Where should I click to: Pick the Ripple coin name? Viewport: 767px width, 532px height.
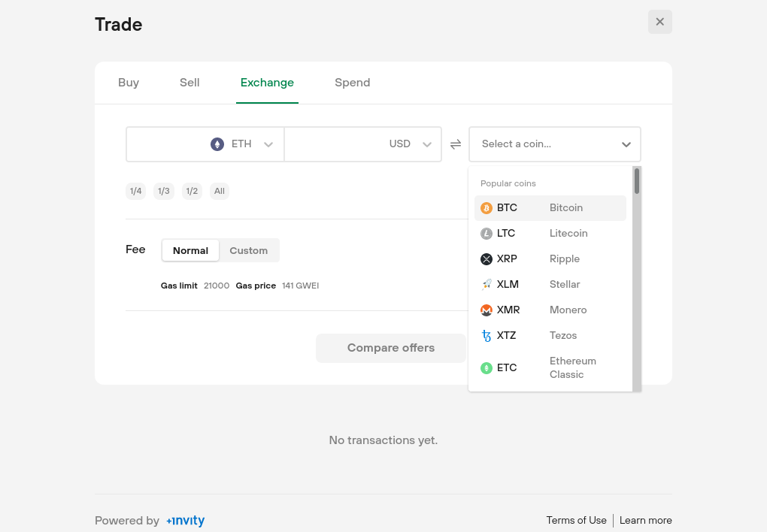point(565,259)
